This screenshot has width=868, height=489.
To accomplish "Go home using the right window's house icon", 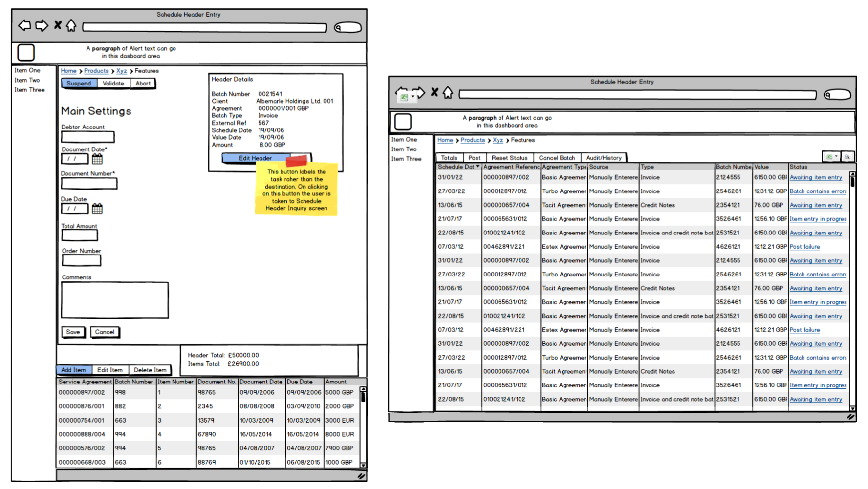I will click(x=448, y=93).
